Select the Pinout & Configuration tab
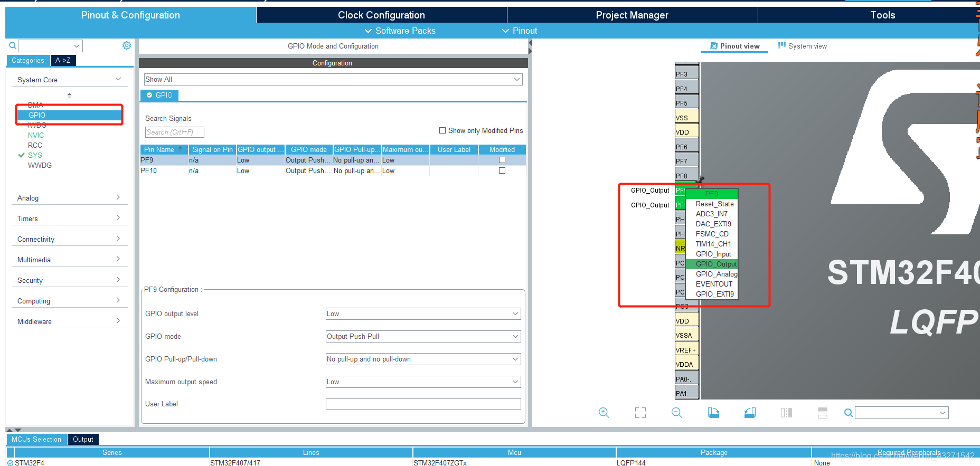 (130, 15)
